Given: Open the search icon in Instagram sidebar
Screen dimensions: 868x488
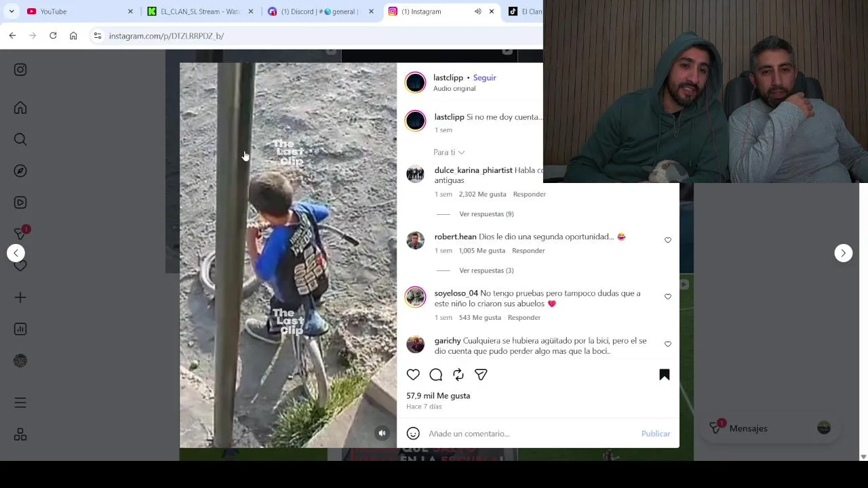Looking at the screenshot, I should pyautogui.click(x=20, y=139).
